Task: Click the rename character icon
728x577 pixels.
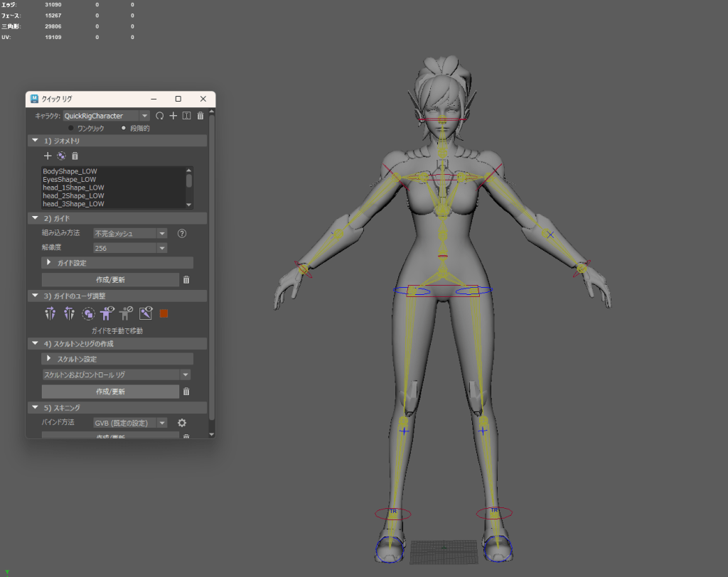Action: (186, 116)
